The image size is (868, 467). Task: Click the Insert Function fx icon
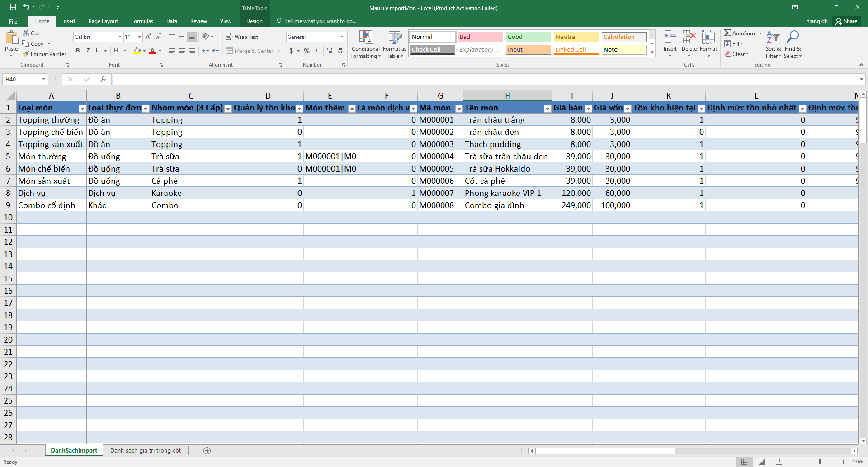tap(103, 79)
